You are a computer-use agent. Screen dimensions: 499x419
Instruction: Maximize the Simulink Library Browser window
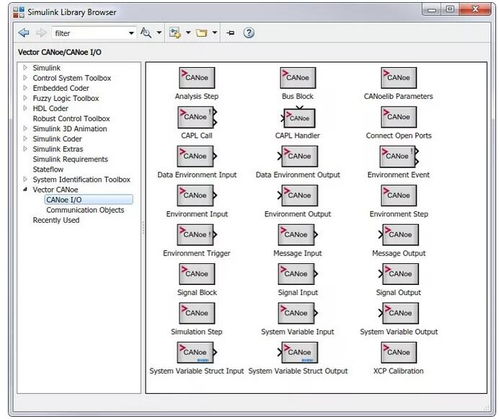pyautogui.click(x=450, y=10)
